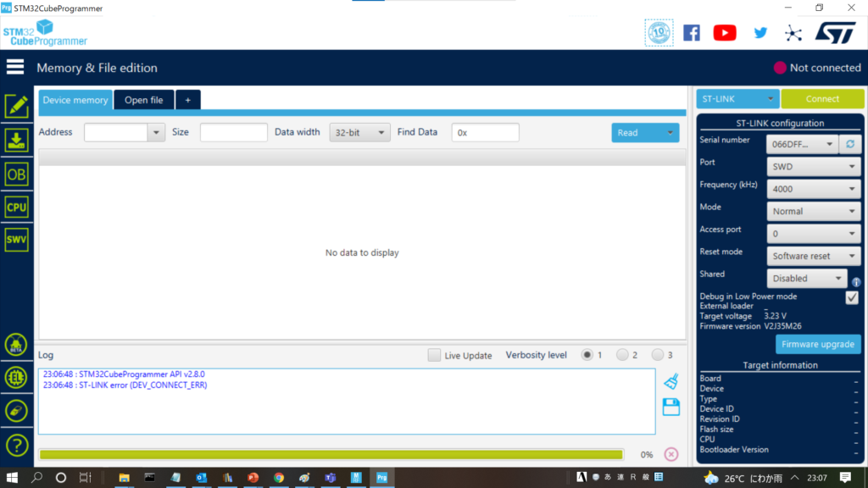Viewport: 868px width, 488px height.
Task: Open the Frequency (kHz) dropdown
Action: tap(814, 189)
